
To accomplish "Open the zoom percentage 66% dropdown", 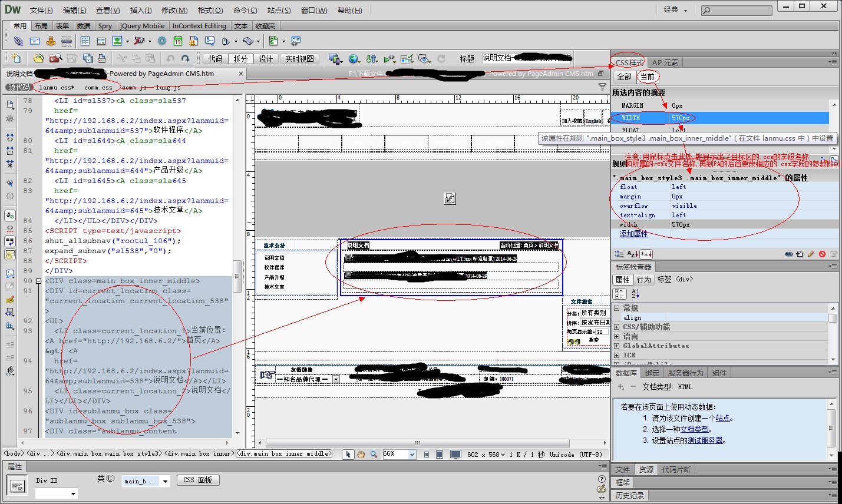I will pyautogui.click(x=412, y=454).
